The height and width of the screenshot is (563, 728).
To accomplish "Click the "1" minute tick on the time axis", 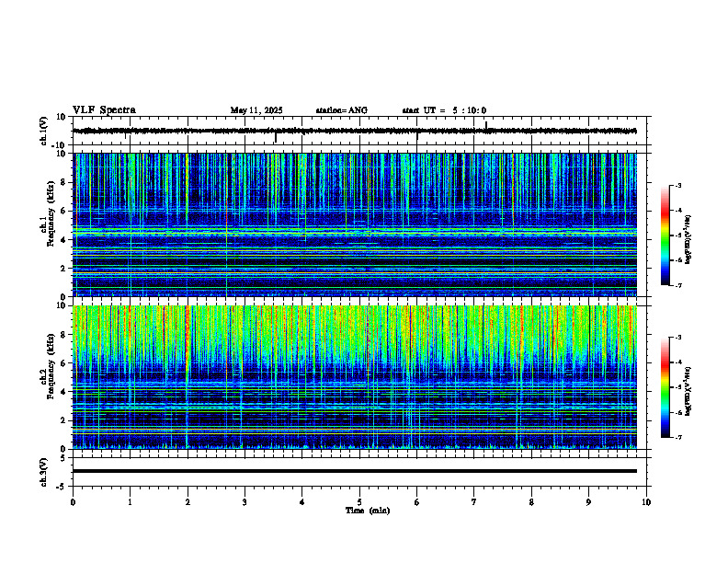I will (130, 502).
